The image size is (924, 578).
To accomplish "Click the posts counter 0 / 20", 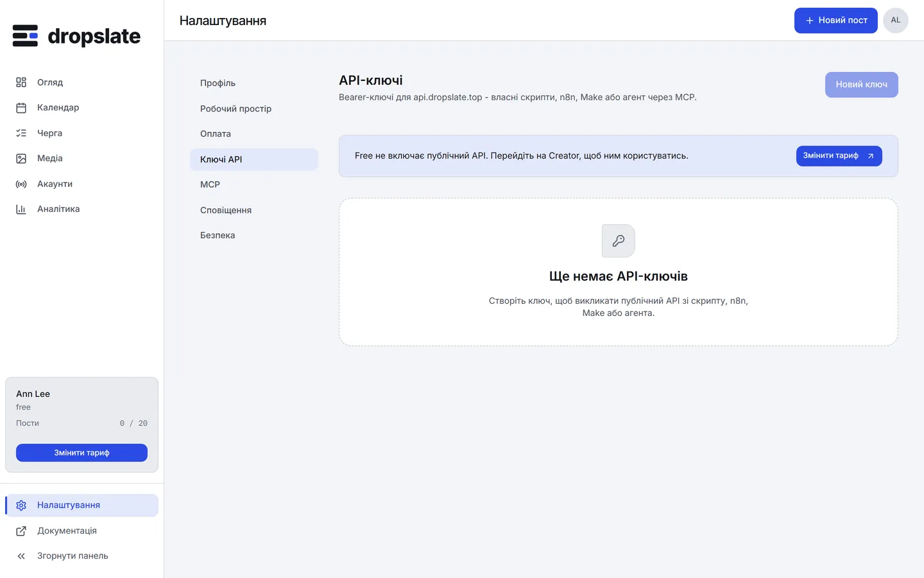I will pos(133,423).
